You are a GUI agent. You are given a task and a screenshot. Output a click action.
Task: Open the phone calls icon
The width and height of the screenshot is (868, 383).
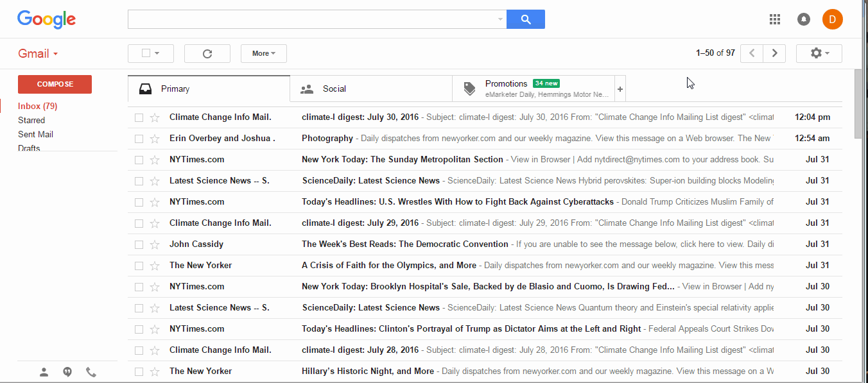(x=91, y=371)
